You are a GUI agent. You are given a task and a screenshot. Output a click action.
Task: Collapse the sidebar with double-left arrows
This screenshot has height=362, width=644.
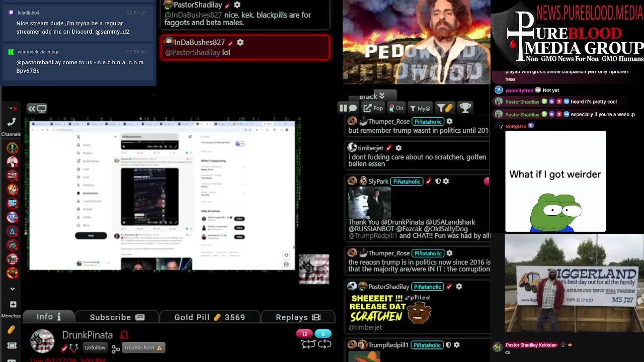[x=31, y=109]
